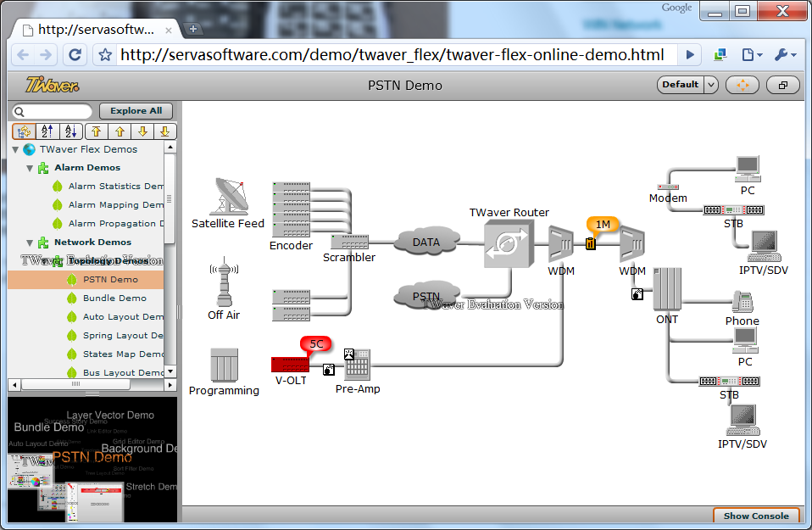Select the PSTN Demo tree item
The image size is (812, 530).
[x=86, y=280]
